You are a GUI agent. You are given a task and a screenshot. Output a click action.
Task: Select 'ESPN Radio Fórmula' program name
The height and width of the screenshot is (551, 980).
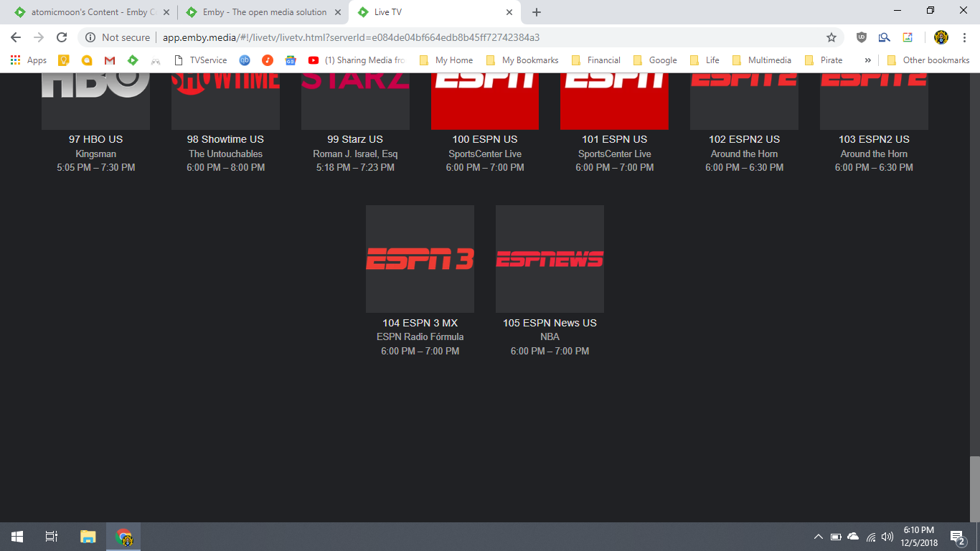[420, 336]
